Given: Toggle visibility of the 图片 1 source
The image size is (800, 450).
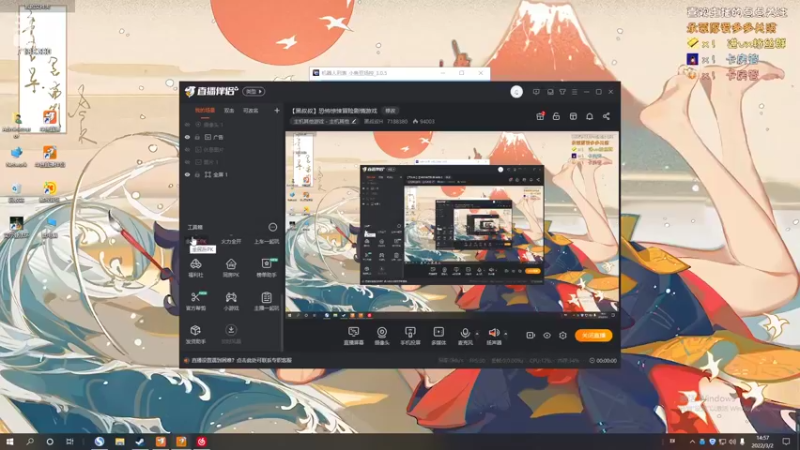Looking at the screenshot, I should (x=187, y=162).
